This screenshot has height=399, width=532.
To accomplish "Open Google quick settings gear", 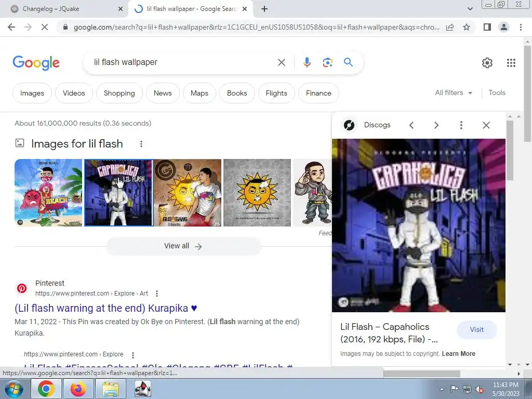I will [x=487, y=63].
